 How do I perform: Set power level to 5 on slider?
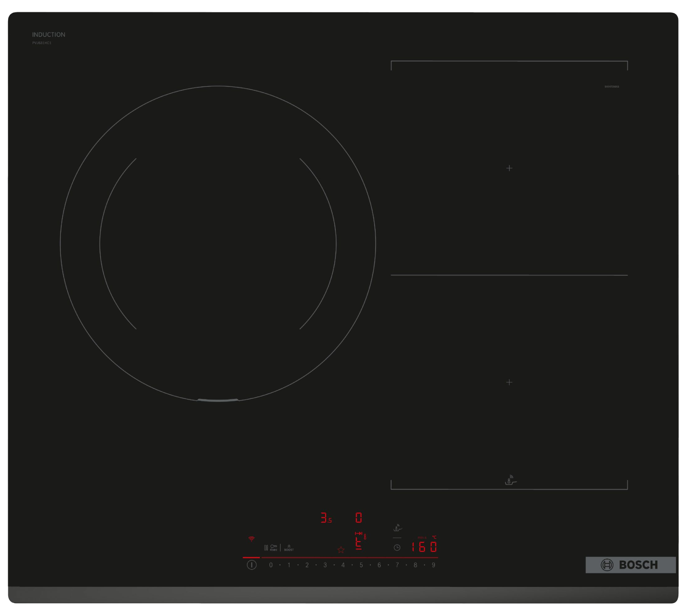click(361, 565)
